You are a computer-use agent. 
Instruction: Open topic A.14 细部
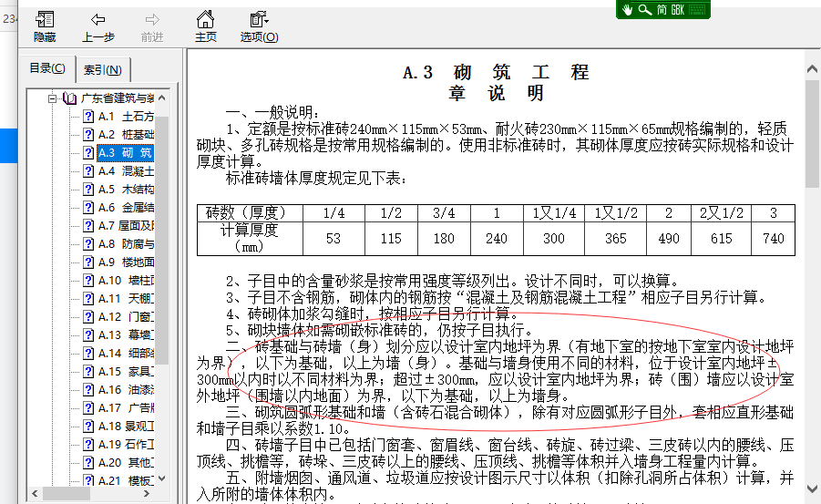pyautogui.click(x=126, y=353)
